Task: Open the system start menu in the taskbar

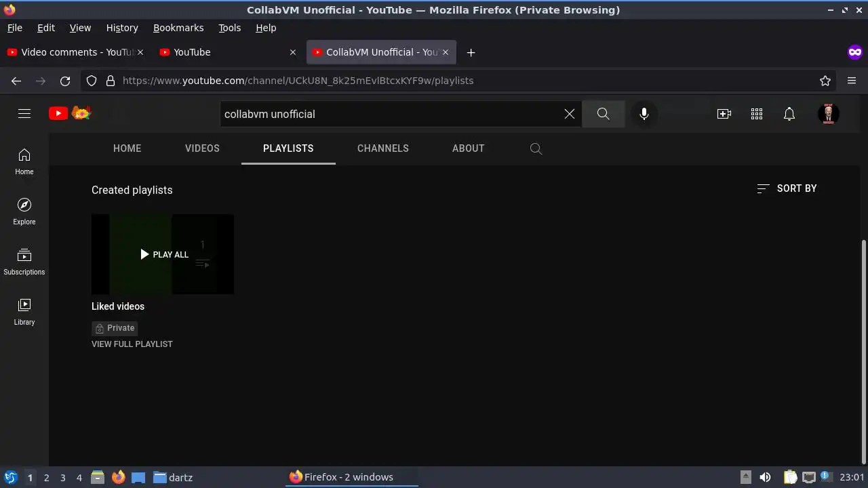Action: click(10, 477)
